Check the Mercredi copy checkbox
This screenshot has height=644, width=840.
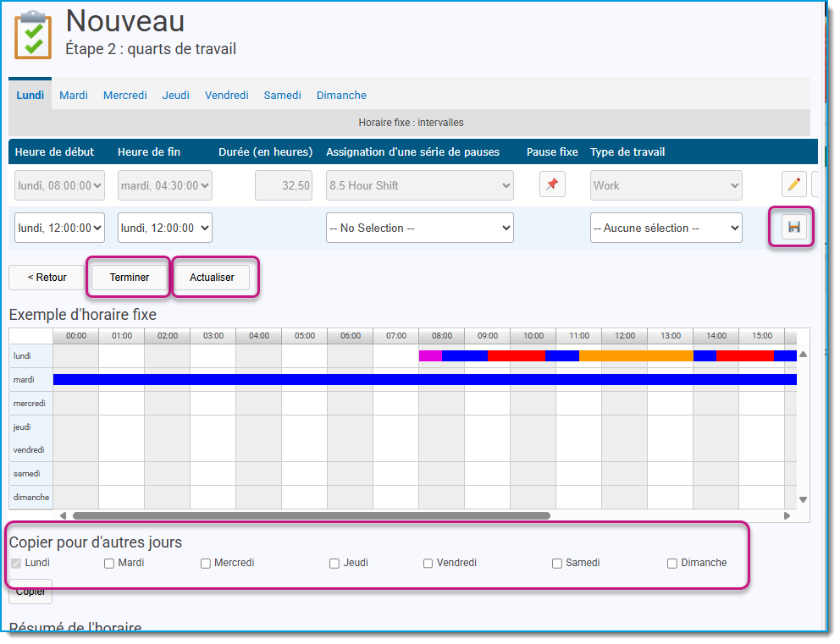pos(206,563)
